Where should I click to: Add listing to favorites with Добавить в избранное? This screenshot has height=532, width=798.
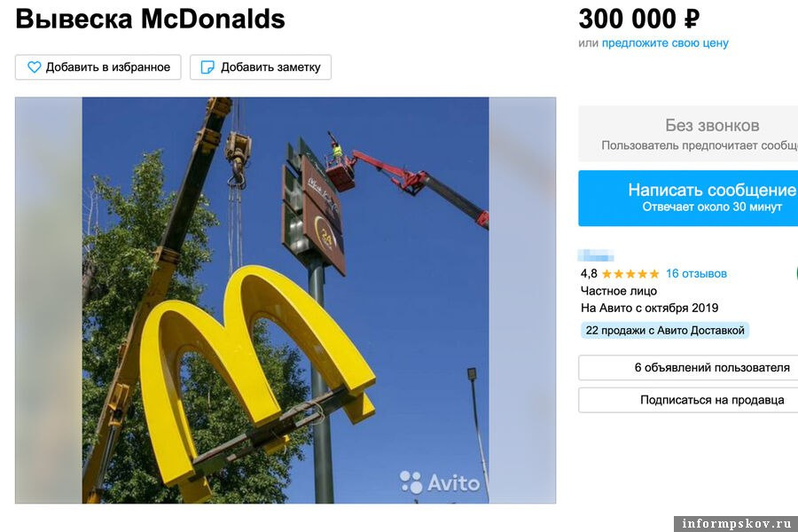click(x=98, y=67)
